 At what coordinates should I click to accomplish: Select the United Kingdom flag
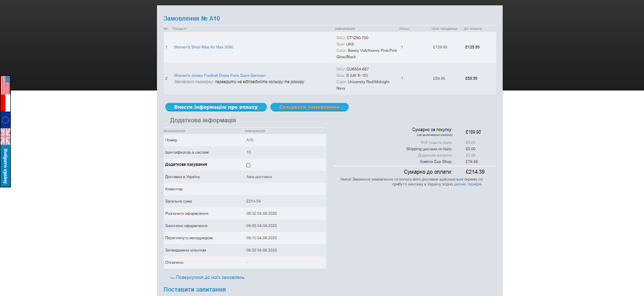[5, 137]
